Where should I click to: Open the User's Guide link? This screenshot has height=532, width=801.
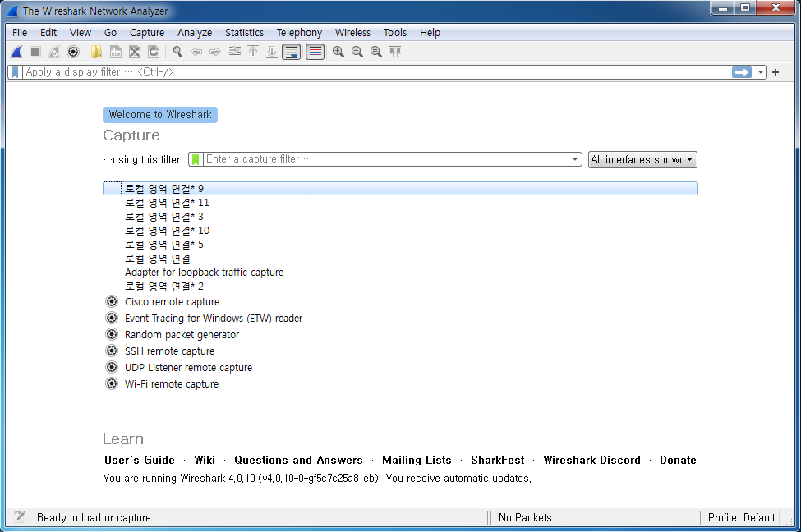[x=140, y=460]
